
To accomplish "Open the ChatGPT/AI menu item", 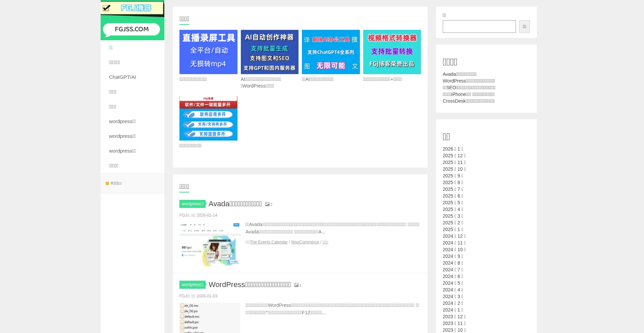I will click(x=122, y=77).
